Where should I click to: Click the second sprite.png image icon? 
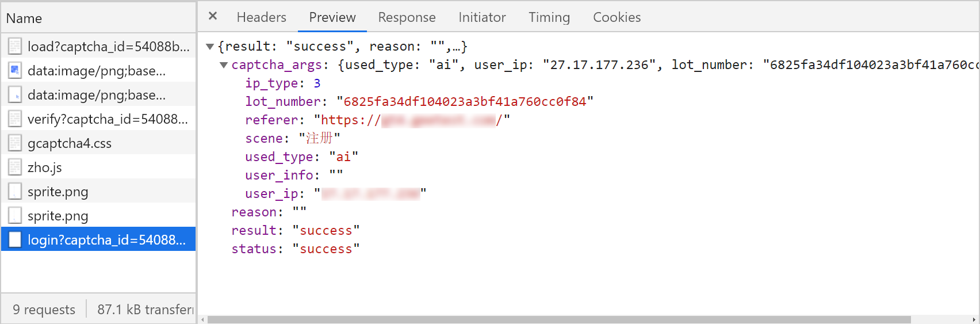(15, 216)
